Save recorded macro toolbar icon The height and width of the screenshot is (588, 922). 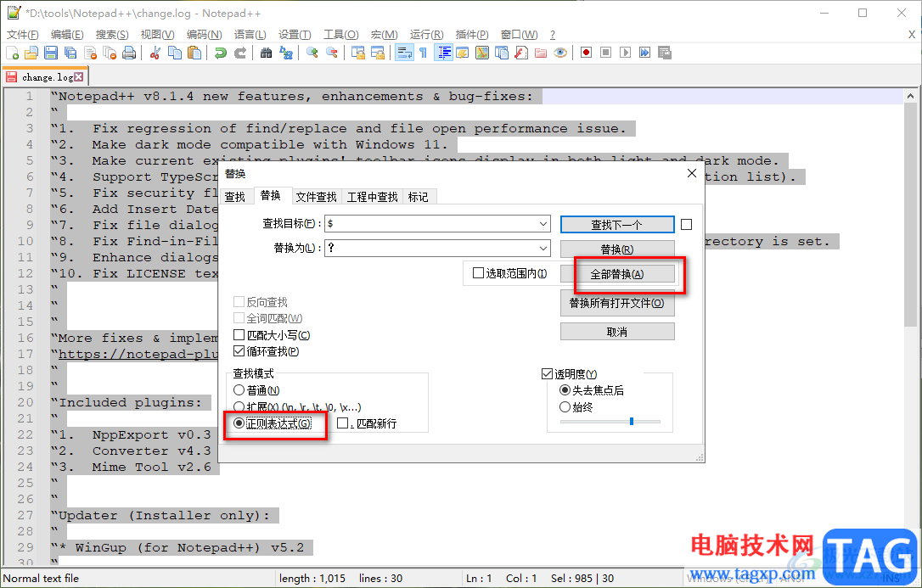665,53
